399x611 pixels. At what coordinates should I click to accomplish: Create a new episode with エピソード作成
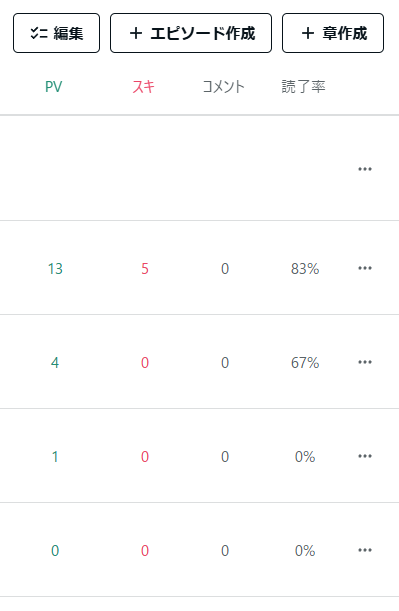(x=191, y=33)
